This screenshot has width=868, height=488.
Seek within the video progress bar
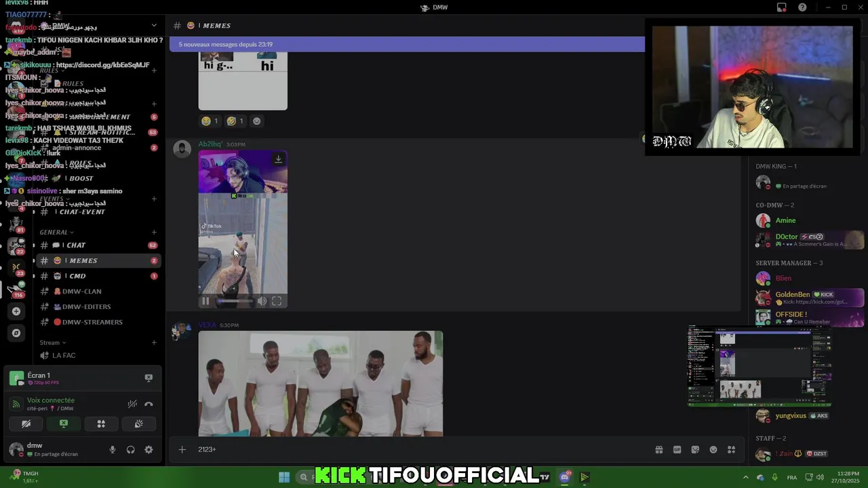[235, 301]
